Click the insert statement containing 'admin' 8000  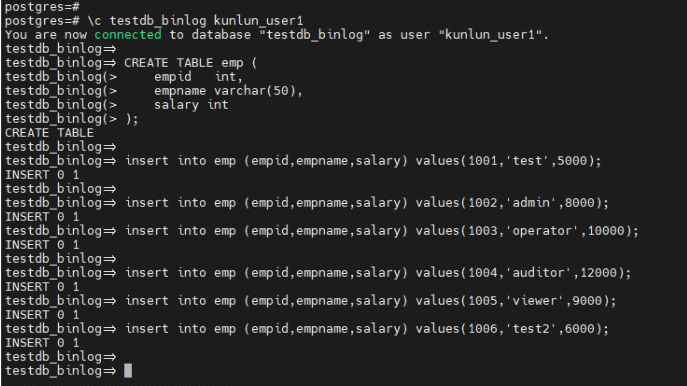[367, 203]
